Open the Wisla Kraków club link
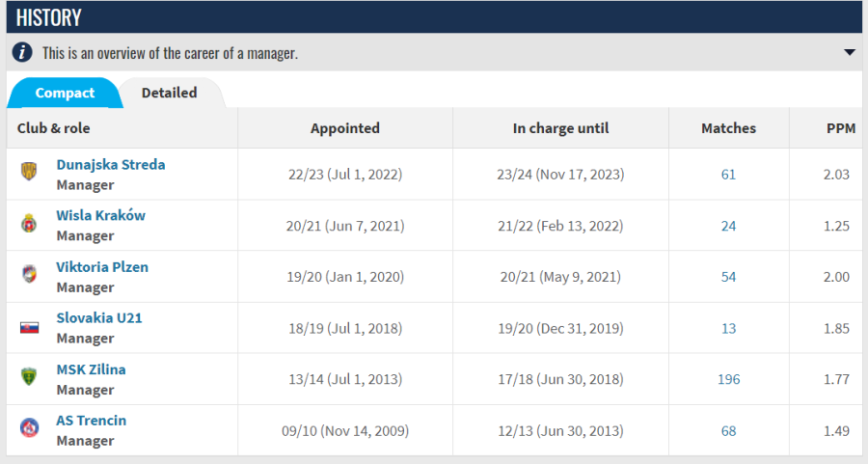Viewport: 868px width, 464px height. point(100,215)
